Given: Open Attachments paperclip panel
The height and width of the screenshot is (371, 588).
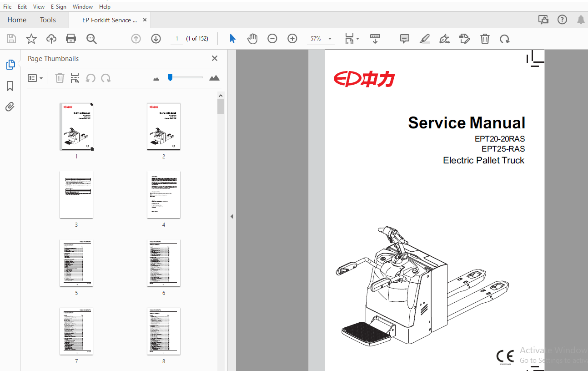Looking at the screenshot, I should 10,107.
